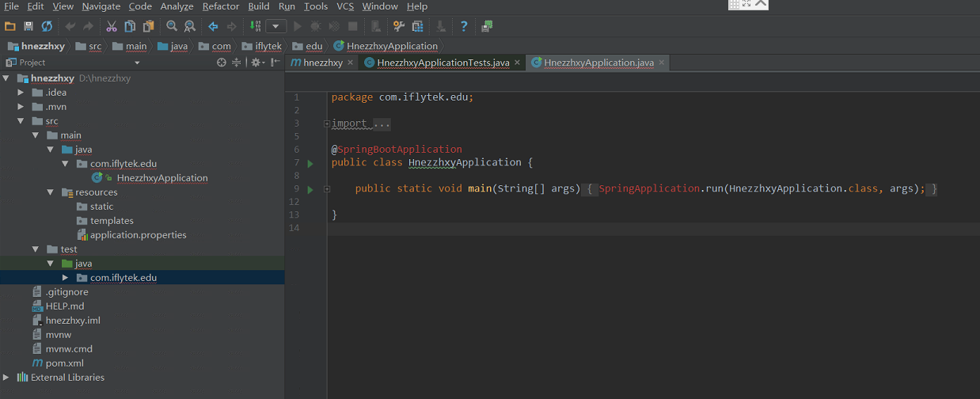The height and width of the screenshot is (399, 980).
Task: Click the Find magnifier icon
Action: 172,26
